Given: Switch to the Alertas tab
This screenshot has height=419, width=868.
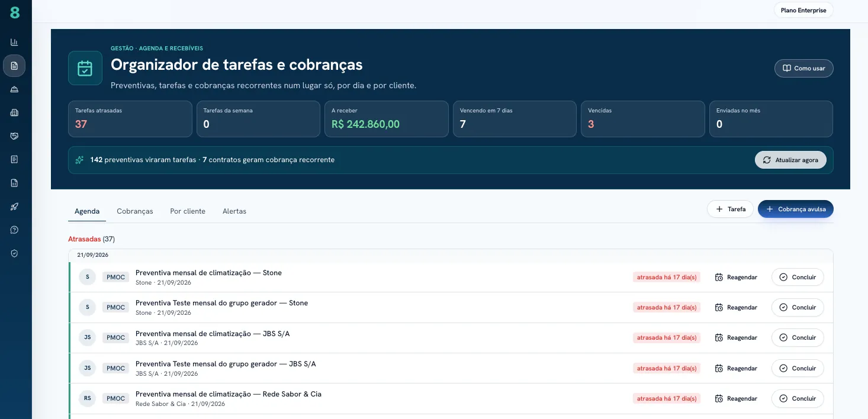Looking at the screenshot, I should click(x=234, y=211).
